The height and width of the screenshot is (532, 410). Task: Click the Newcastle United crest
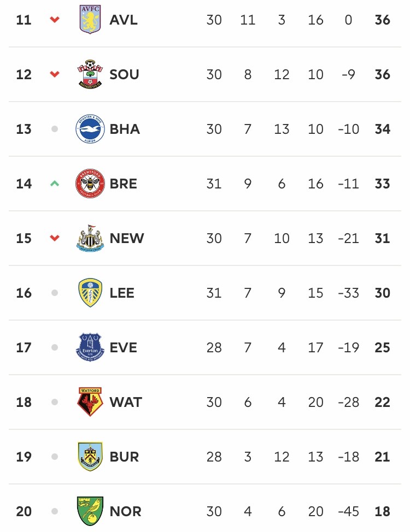pyautogui.click(x=90, y=238)
